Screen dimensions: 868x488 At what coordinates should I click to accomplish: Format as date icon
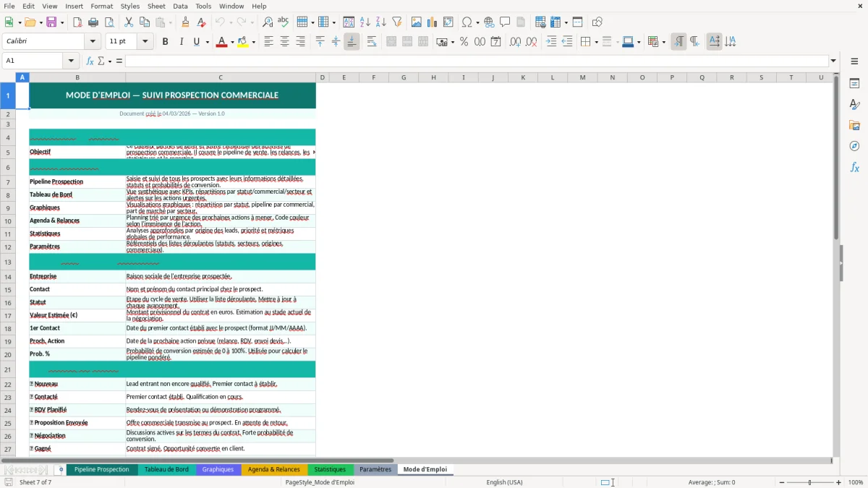pyautogui.click(x=495, y=42)
